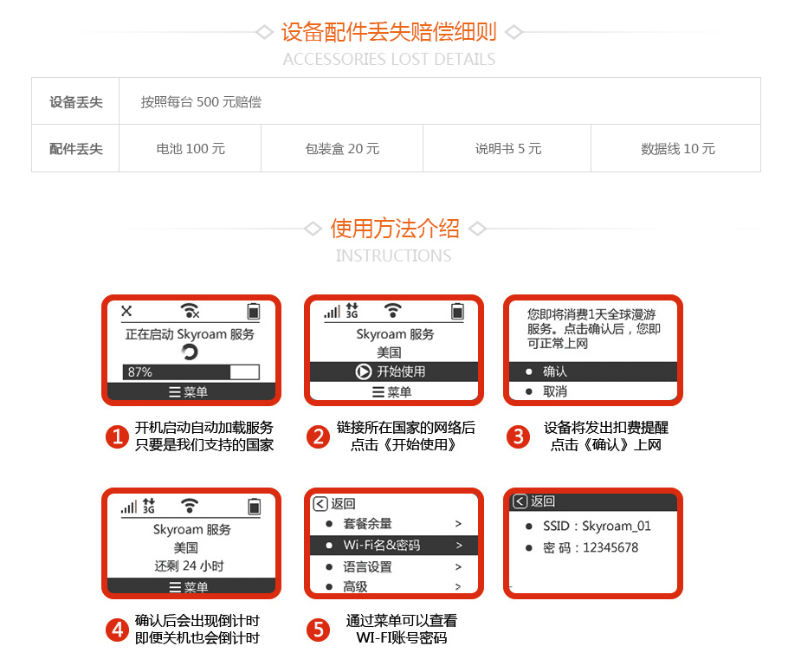
Task: Click the 说明书 5 元 cell
Action: [x=507, y=149]
